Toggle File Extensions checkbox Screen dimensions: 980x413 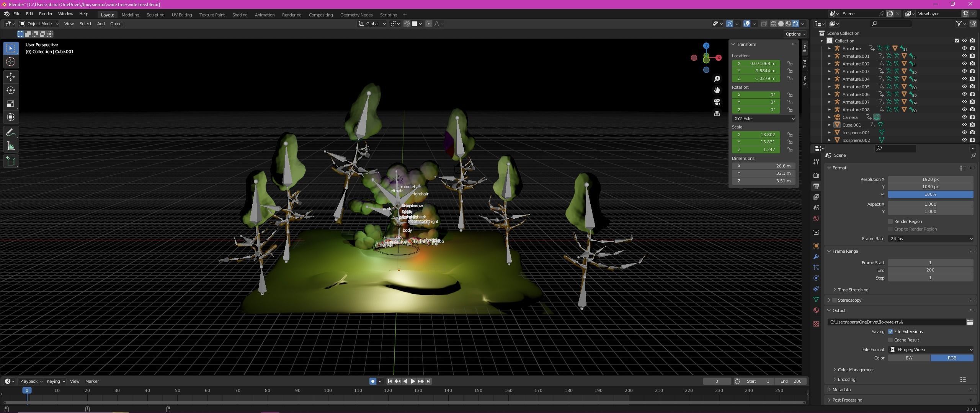[890, 332]
